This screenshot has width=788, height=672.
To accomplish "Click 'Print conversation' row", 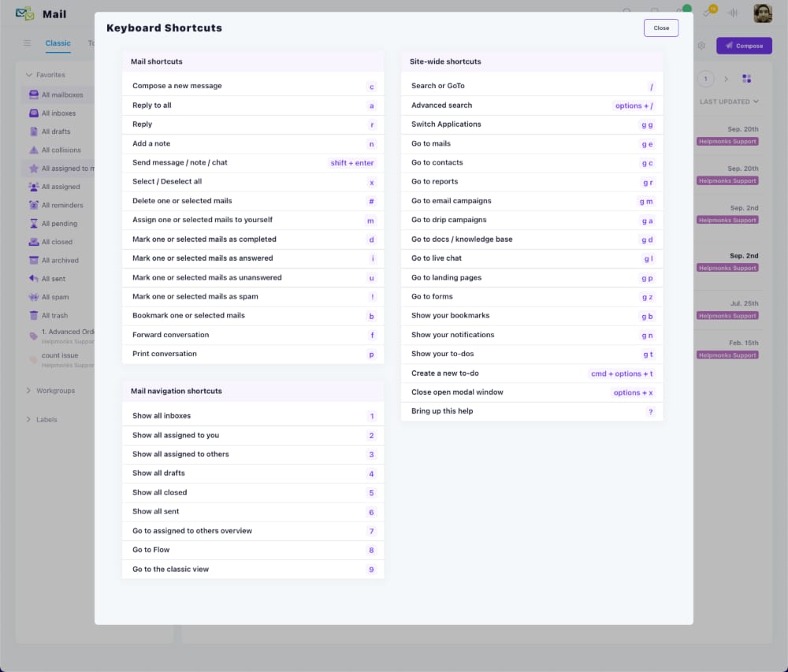I will 253,354.
